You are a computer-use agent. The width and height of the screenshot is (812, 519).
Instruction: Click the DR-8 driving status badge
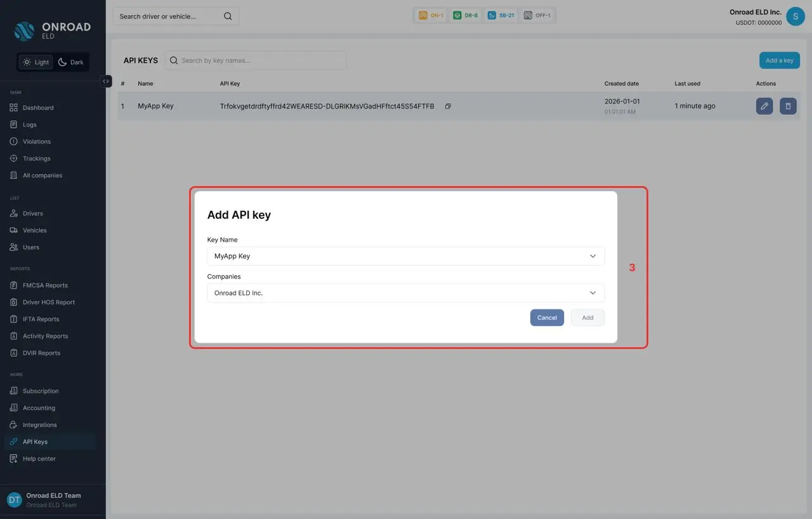coord(466,15)
